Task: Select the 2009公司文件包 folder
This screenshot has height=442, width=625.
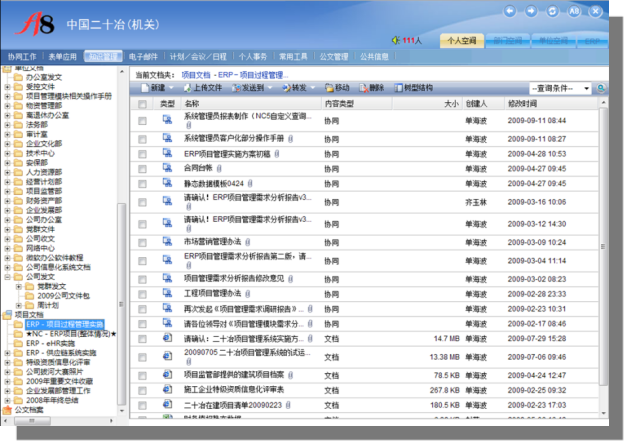Action: point(63,296)
